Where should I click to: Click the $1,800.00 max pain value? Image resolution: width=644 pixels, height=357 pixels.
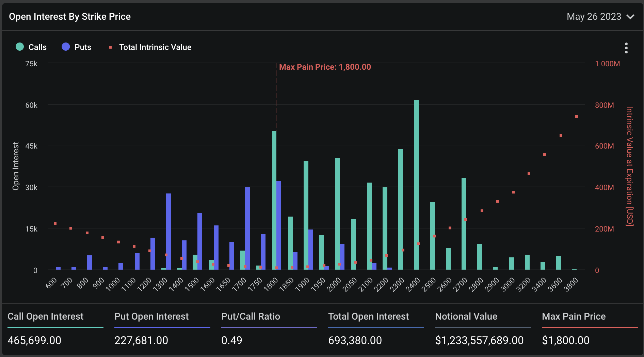565,340
